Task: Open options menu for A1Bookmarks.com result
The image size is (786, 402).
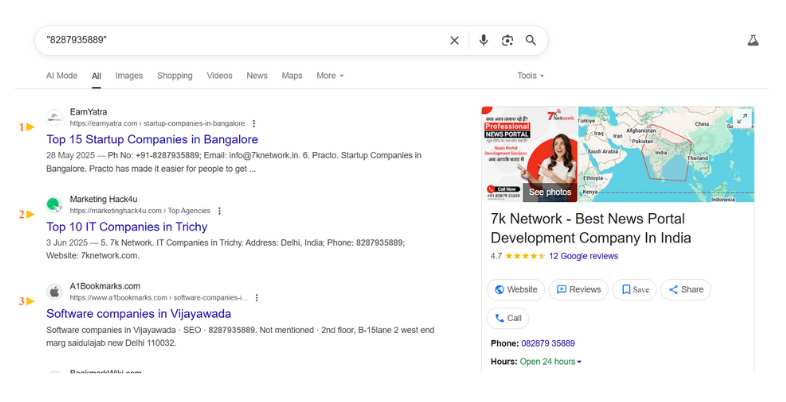Action: tap(257, 298)
